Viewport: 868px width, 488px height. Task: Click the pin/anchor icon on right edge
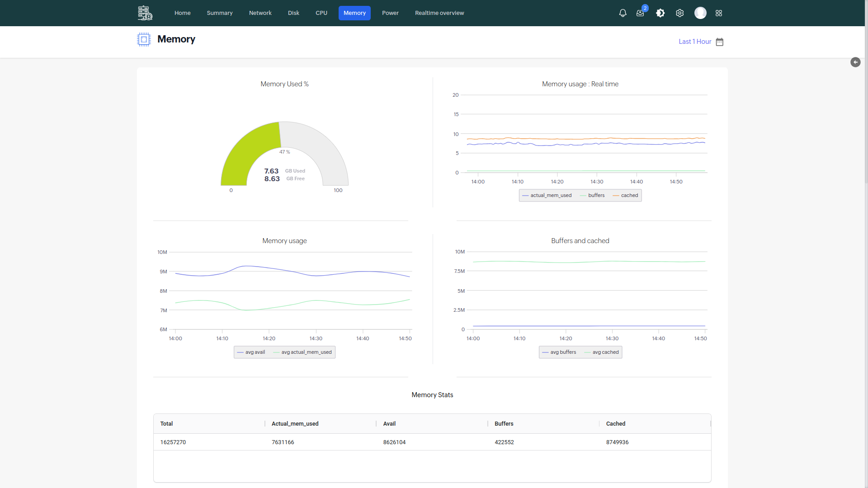click(855, 62)
